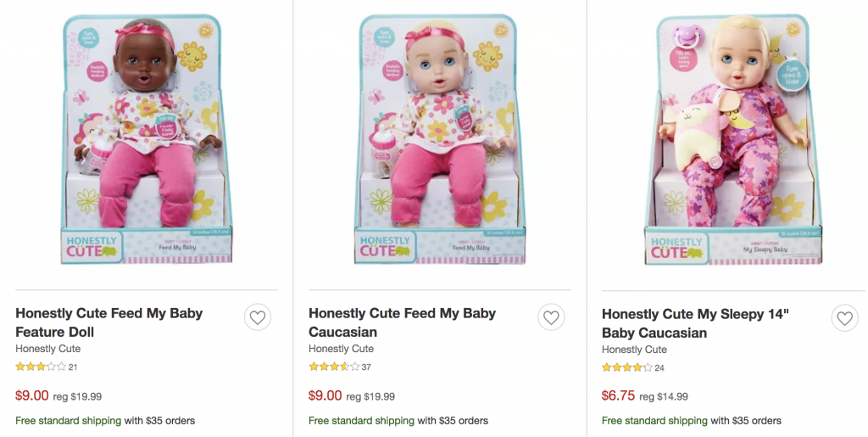Toggle heart on Feed My Baby Caucasian
The height and width of the screenshot is (437, 868).
(552, 317)
